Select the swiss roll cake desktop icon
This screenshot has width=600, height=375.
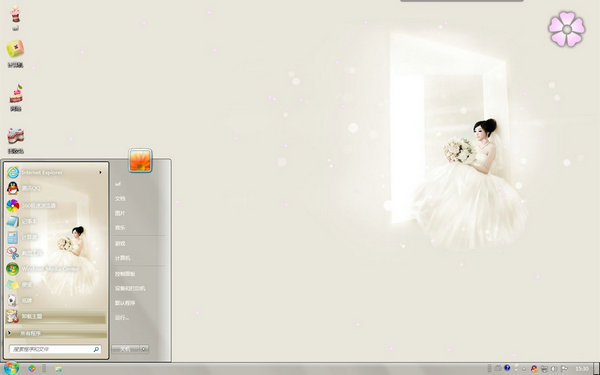15,54
